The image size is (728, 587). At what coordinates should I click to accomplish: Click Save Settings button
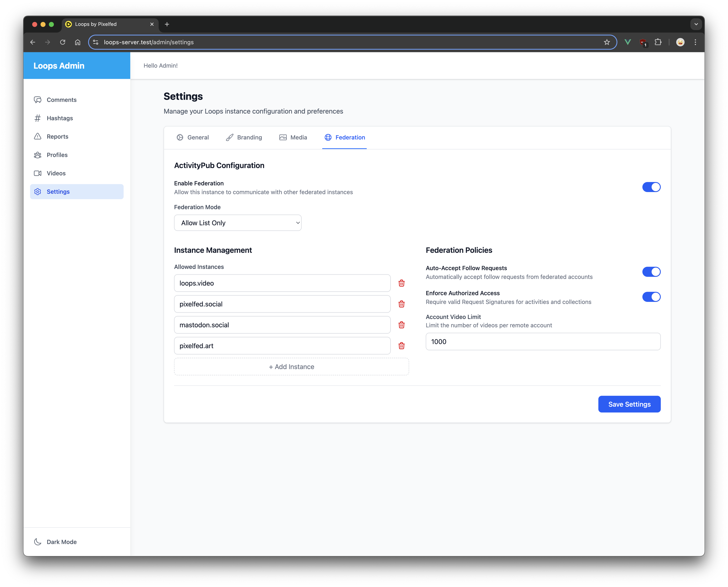[x=629, y=404]
